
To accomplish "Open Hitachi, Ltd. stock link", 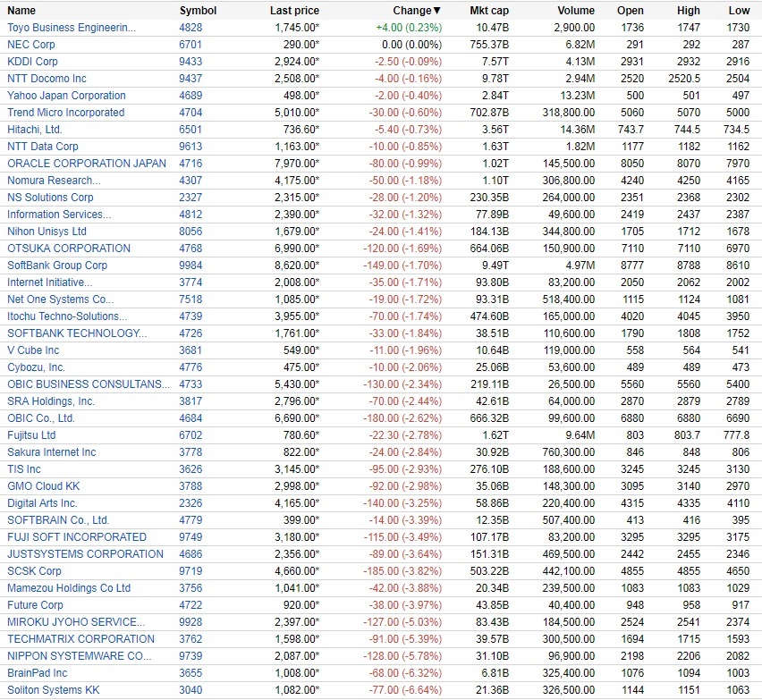I will [x=35, y=130].
